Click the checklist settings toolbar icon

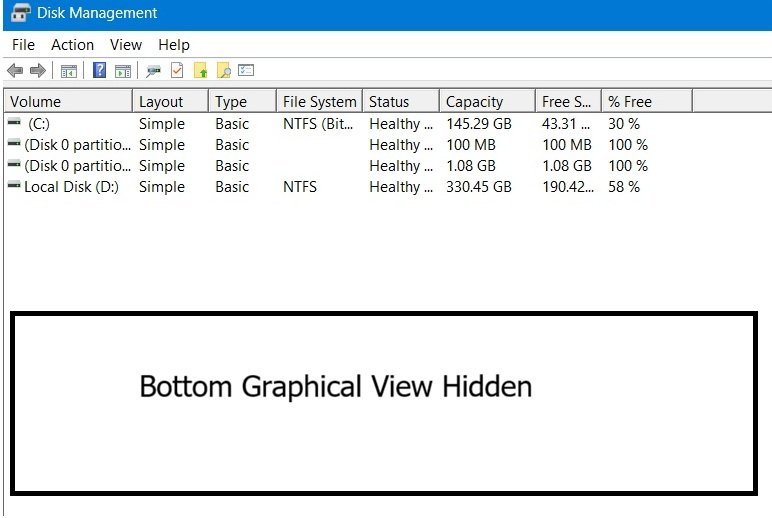point(246,70)
